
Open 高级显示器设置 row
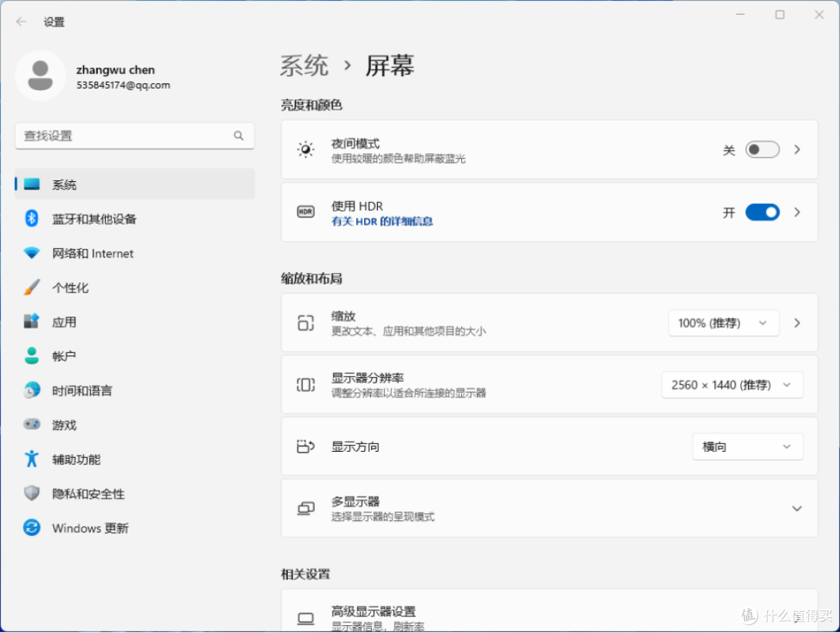tap(549, 610)
